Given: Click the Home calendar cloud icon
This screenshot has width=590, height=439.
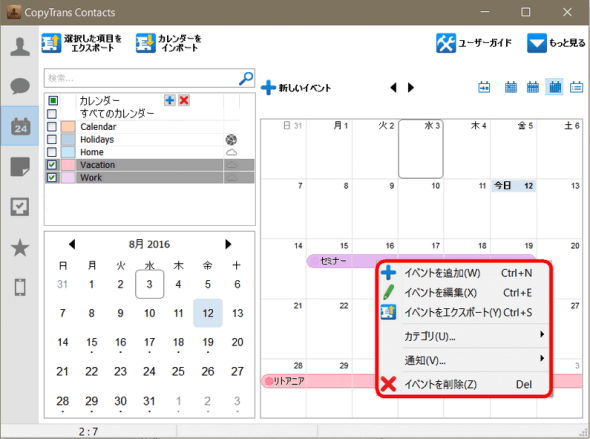Looking at the screenshot, I should tap(231, 152).
